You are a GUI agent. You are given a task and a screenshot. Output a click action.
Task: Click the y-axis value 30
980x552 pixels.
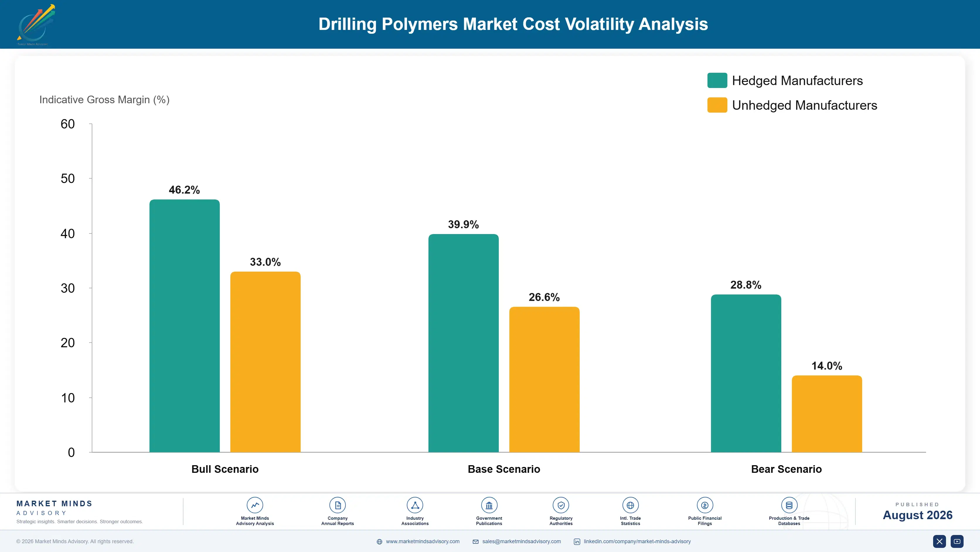coord(68,288)
